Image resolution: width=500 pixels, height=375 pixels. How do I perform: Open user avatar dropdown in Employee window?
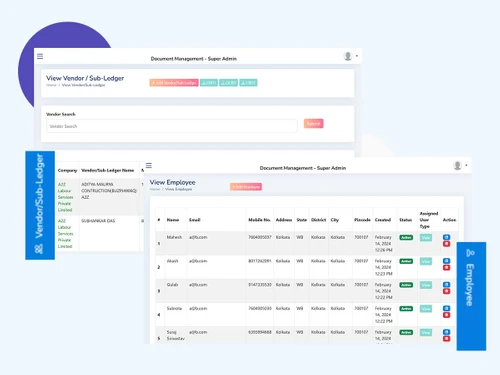coord(460,165)
